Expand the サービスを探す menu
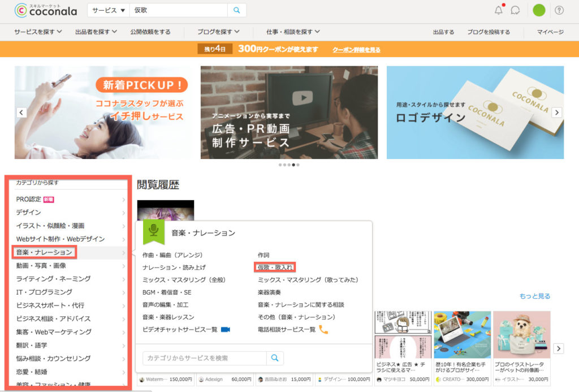579x392 pixels. point(38,32)
